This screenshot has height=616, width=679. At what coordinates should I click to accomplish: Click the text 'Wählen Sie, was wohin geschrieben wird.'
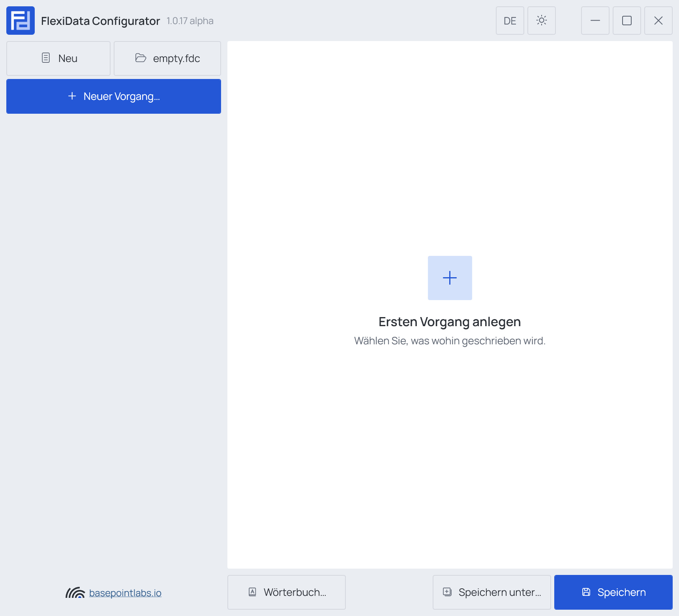point(450,341)
